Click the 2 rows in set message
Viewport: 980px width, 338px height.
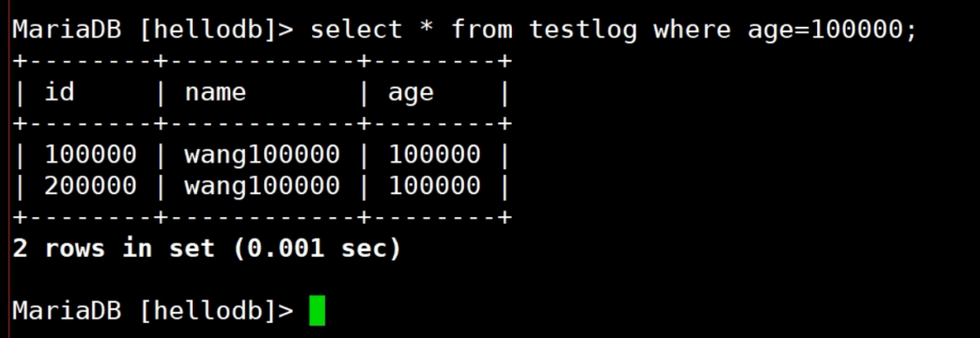coord(113,248)
